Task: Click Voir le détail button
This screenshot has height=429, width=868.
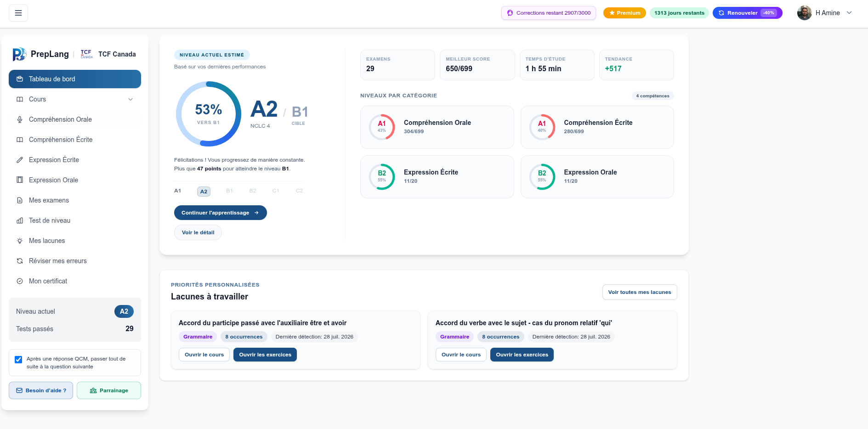Action: (198, 232)
